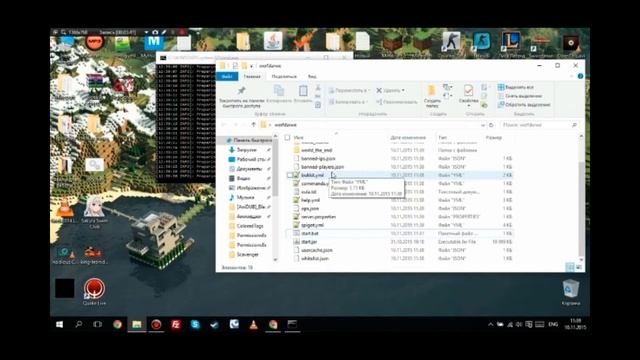Collapse the ribbon with the chevron near help
Viewport: 640px width, 360px height.
571,76
